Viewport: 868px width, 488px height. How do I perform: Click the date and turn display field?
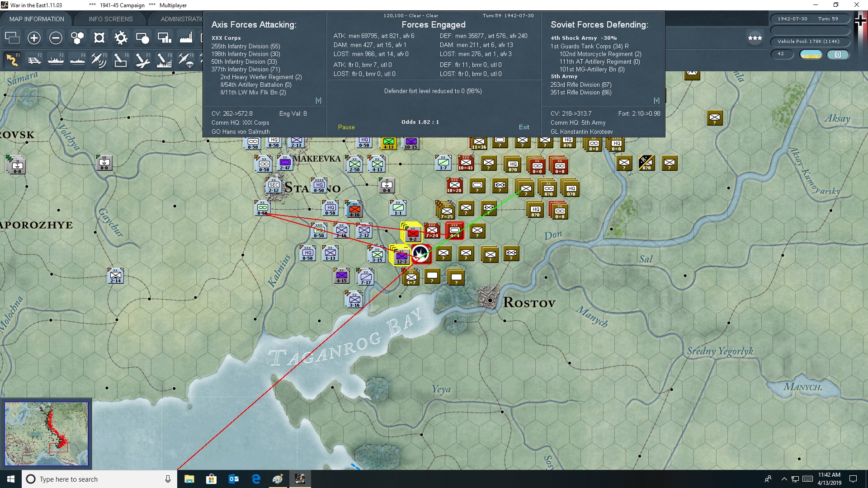click(x=810, y=19)
